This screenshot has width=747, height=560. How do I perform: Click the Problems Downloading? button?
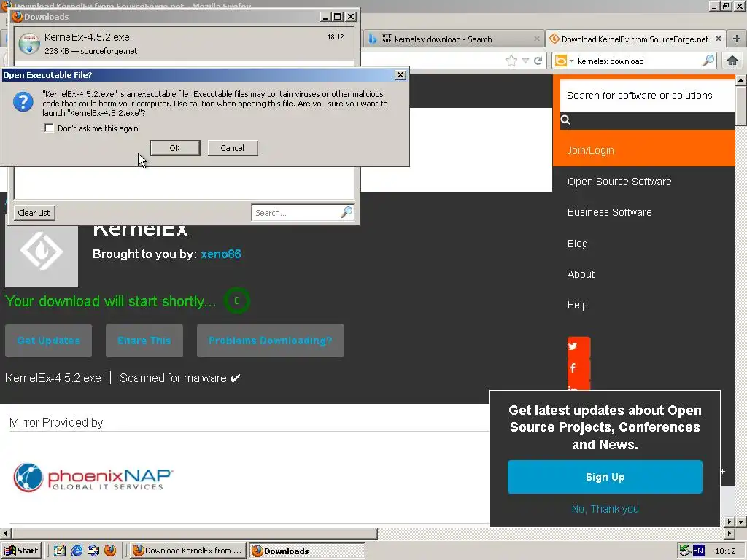click(x=271, y=341)
